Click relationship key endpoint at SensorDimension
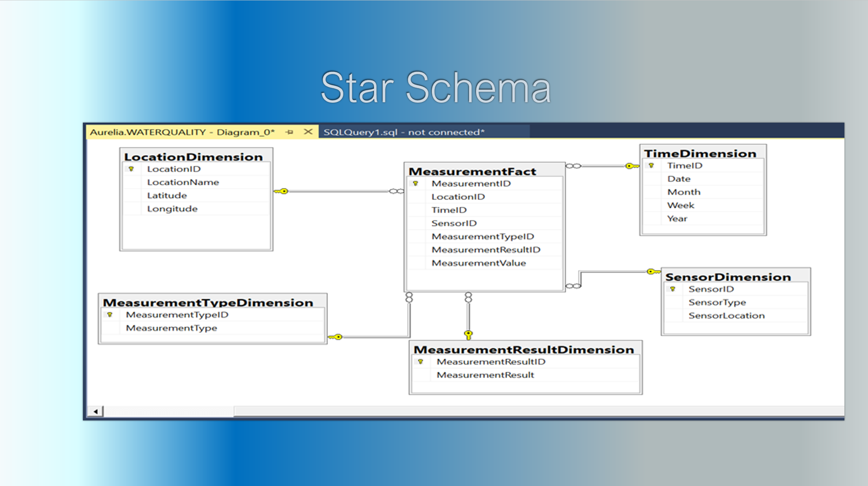Screen dimensions: 868x486 654,272
